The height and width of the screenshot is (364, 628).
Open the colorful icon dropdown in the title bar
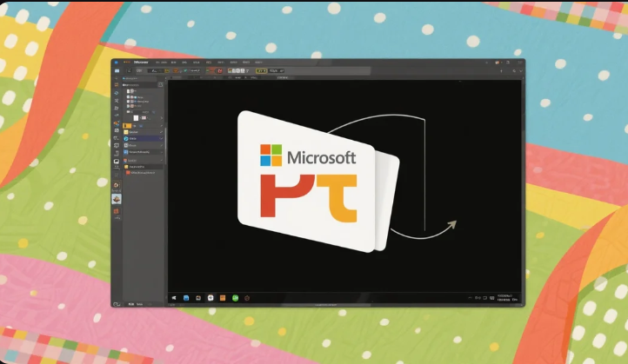pos(498,63)
